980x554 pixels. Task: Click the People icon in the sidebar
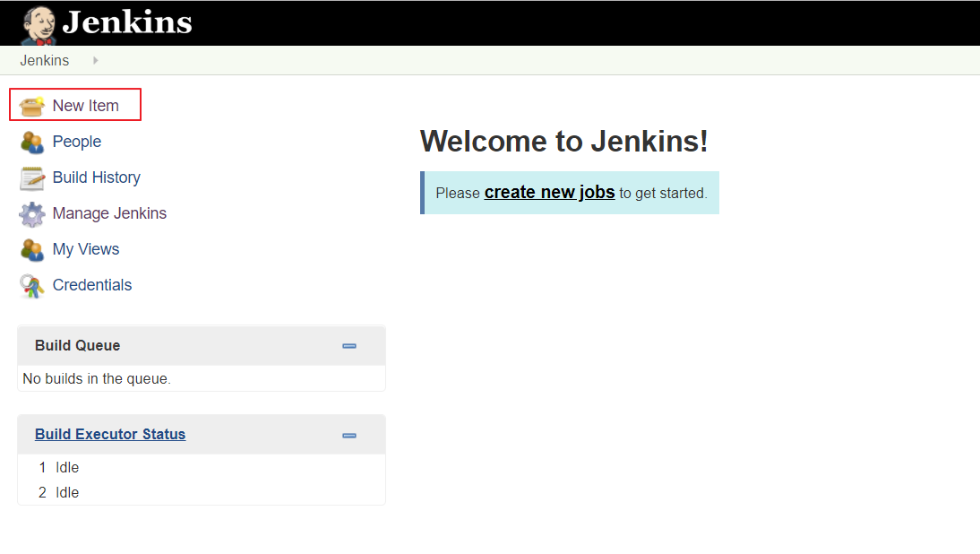click(32, 142)
